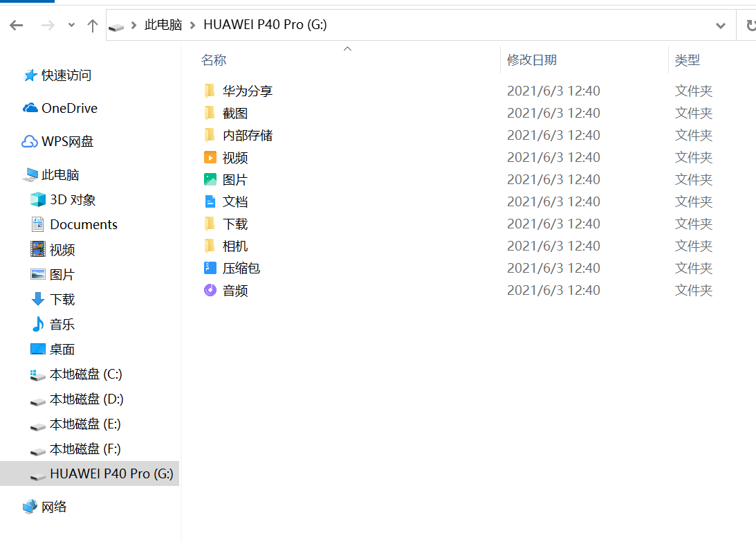Click the forward navigation arrow
The height and width of the screenshot is (542, 756).
coord(48,25)
